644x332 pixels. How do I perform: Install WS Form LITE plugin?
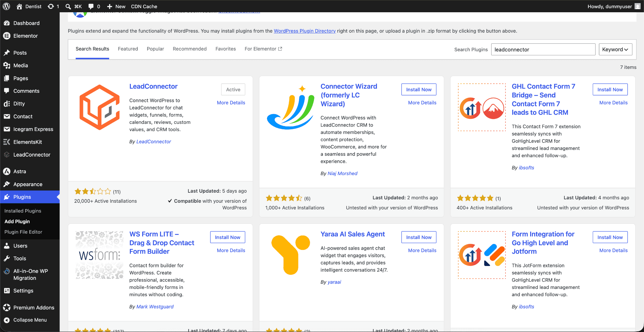228,237
